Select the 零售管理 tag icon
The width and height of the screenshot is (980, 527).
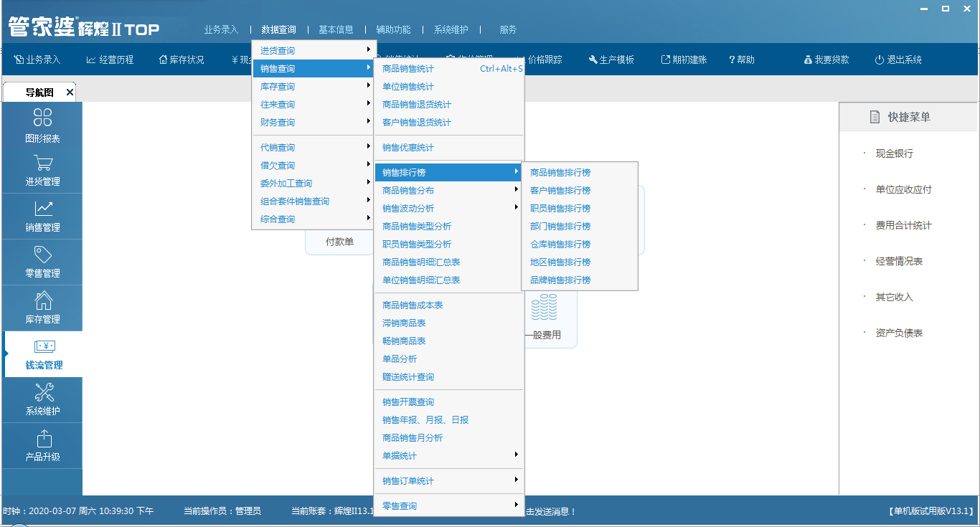[x=42, y=255]
